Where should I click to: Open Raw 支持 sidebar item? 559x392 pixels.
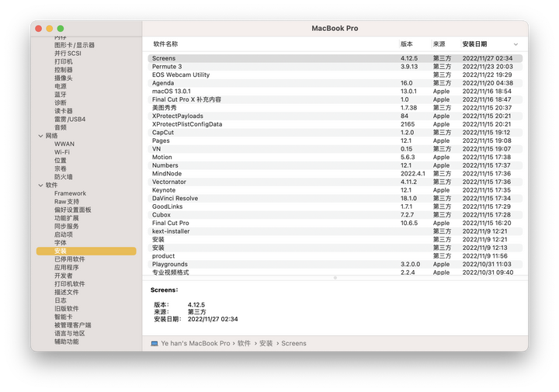tap(67, 202)
